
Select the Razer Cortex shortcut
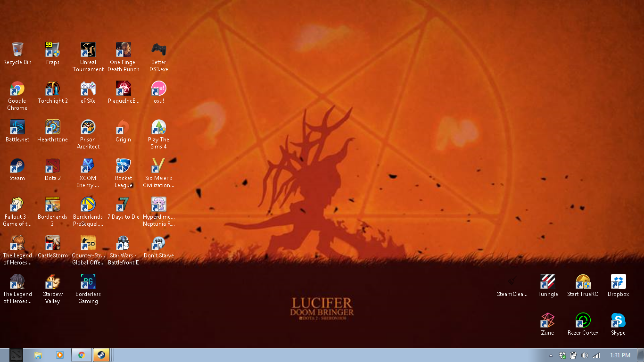583,320
